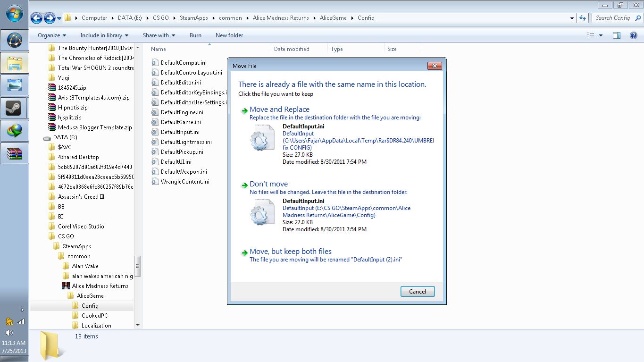Select the DefaultCompat.ini file
The width and height of the screenshot is (644, 362).
pyautogui.click(x=179, y=63)
